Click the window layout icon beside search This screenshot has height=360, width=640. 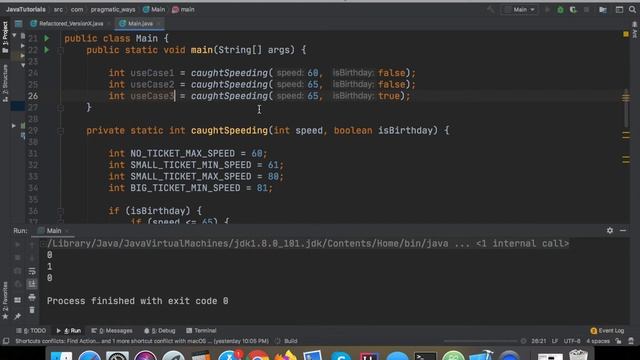[619, 10]
